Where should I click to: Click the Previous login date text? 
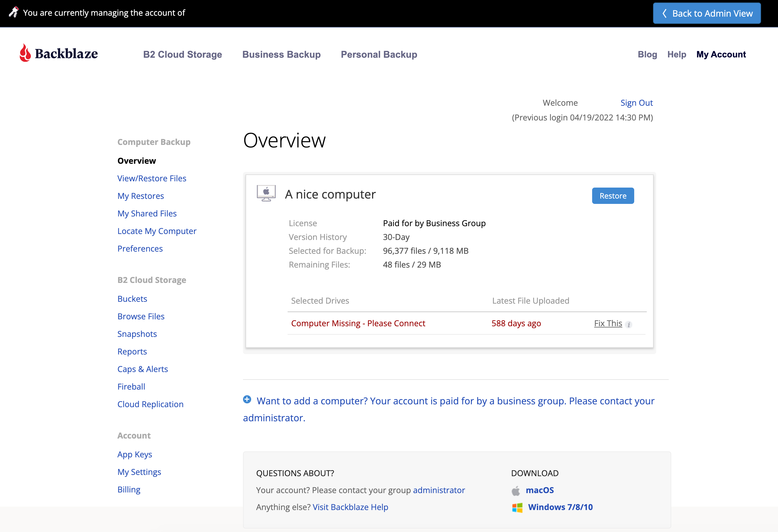[x=582, y=118]
